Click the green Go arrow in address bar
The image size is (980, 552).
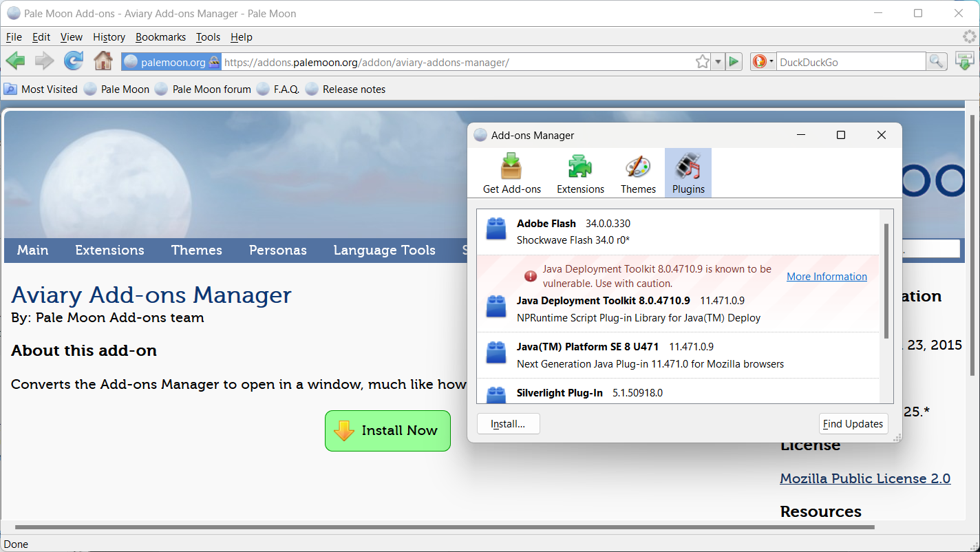(x=734, y=62)
